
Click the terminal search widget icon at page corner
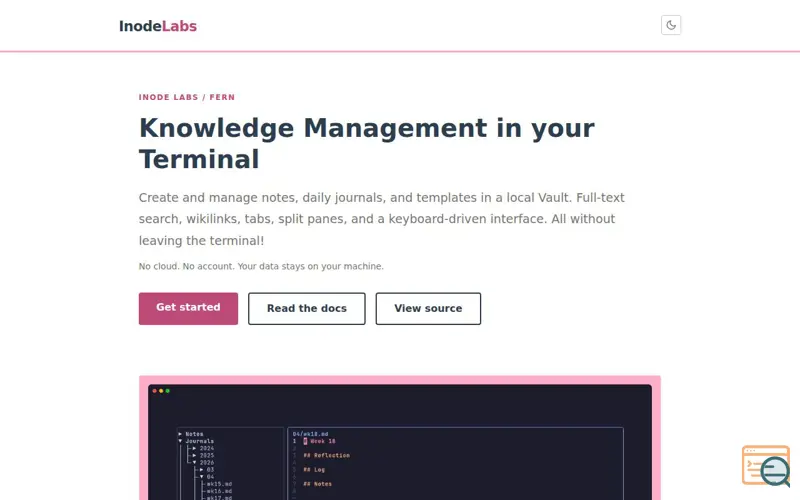click(x=766, y=466)
